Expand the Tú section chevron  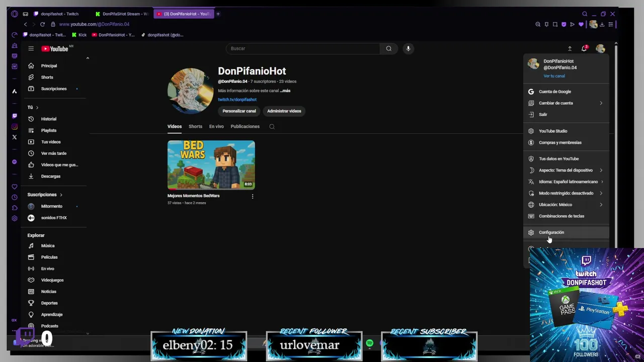pyautogui.click(x=37, y=108)
